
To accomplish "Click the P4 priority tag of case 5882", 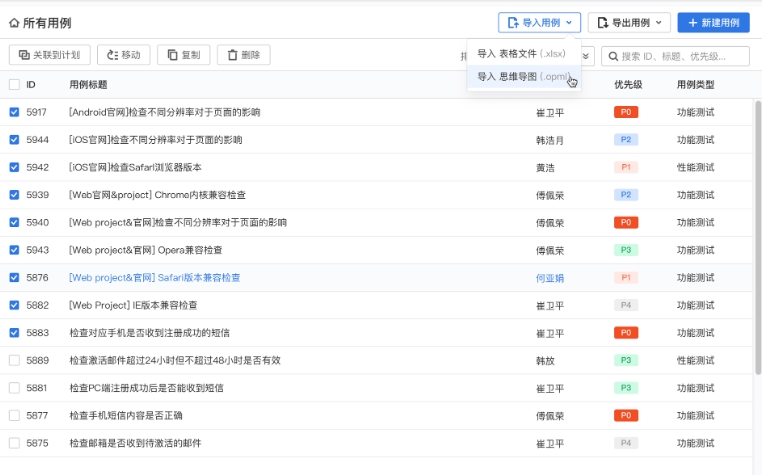I will (626, 305).
